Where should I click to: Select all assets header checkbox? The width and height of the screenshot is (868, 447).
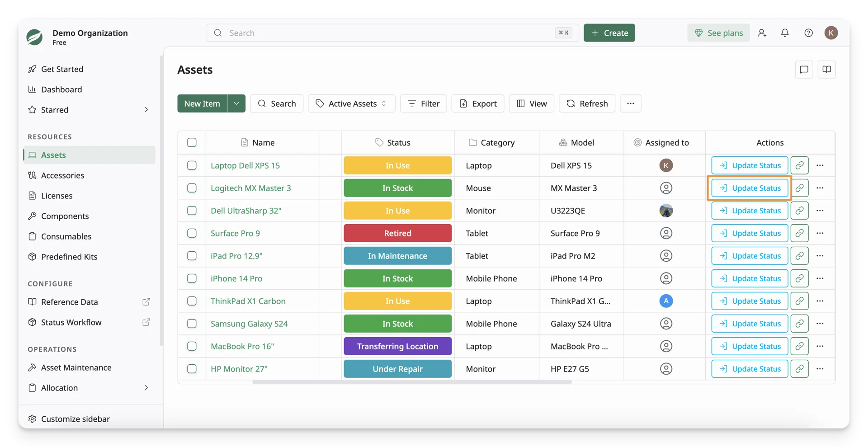click(x=192, y=142)
